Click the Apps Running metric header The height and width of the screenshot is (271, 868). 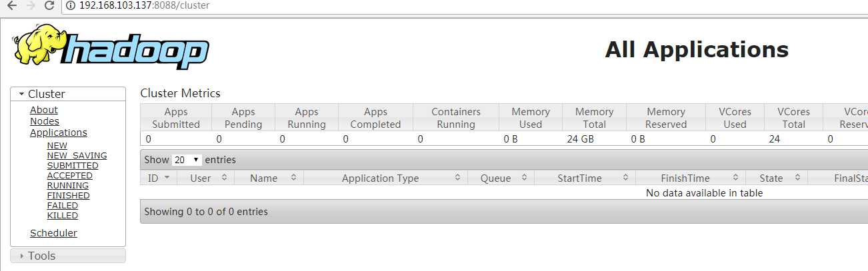[x=307, y=118]
